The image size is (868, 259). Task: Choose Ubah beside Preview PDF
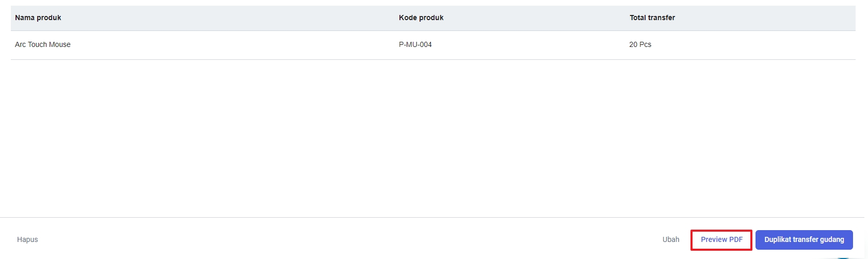671,239
